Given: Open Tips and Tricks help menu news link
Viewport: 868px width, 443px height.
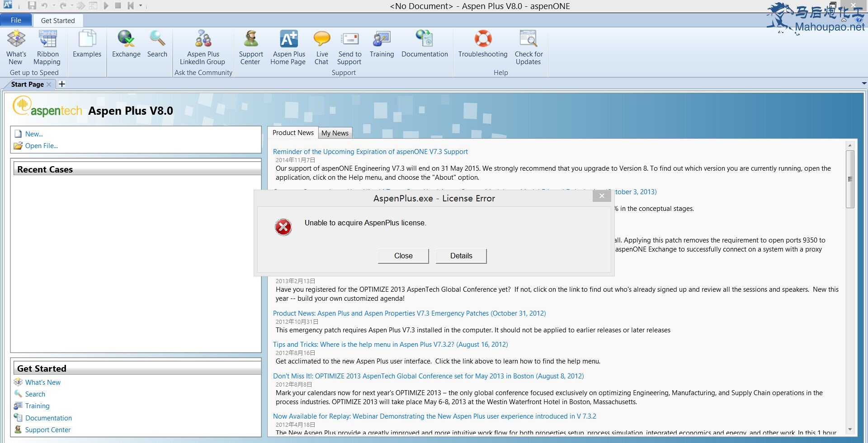Looking at the screenshot, I should (390, 345).
